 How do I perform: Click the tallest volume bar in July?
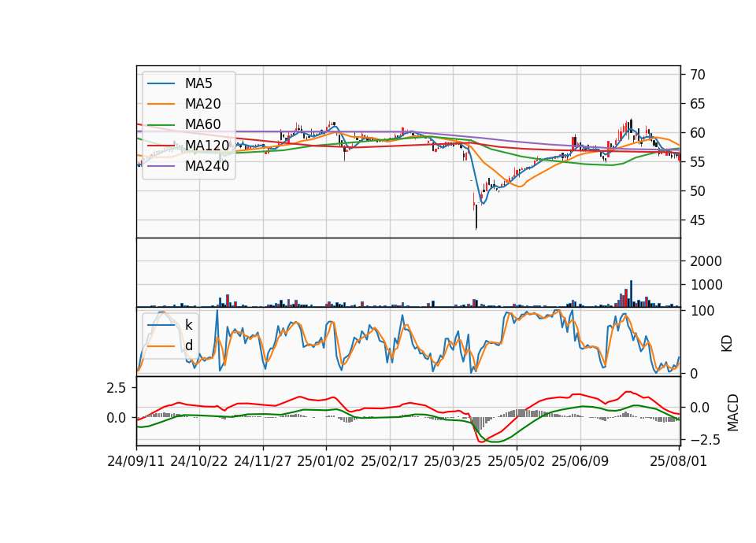point(631,294)
